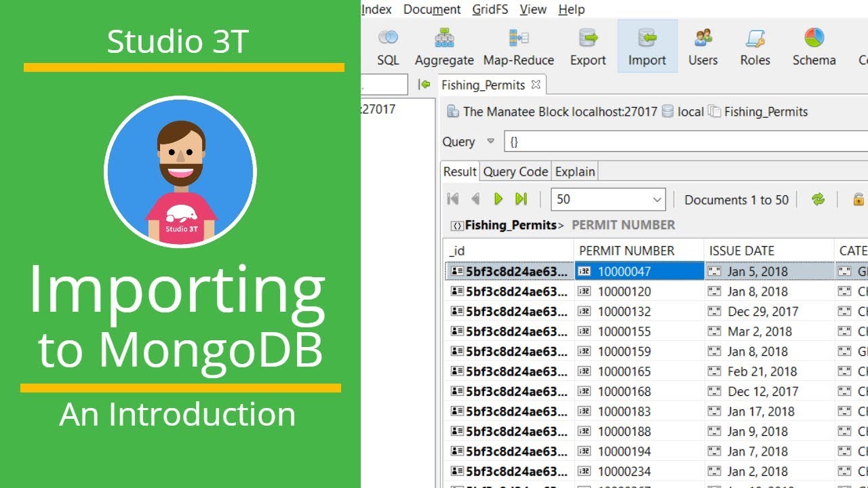The image size is (868, 488).
Task: Open the Document menu
Action: point(432,9)
